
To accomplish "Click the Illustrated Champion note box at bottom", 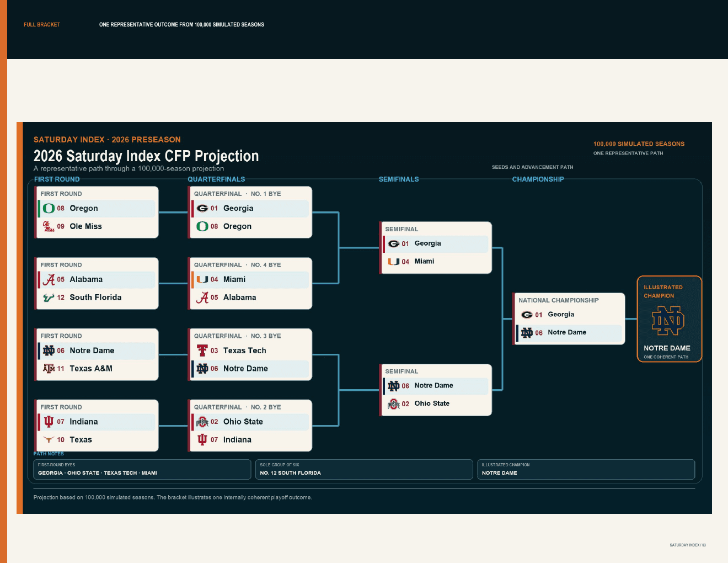I will [x=586, y=469].
